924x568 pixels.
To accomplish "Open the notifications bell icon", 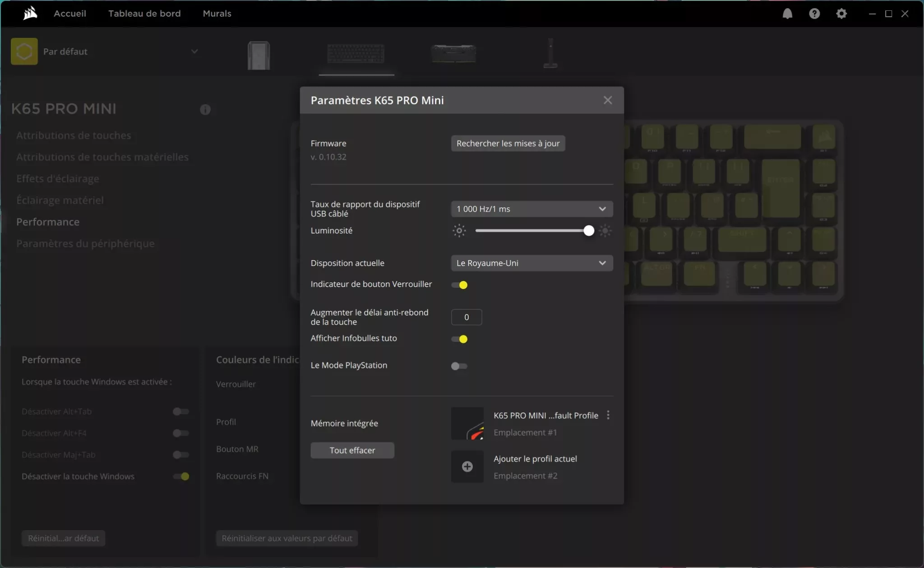I will click(788, 14).
